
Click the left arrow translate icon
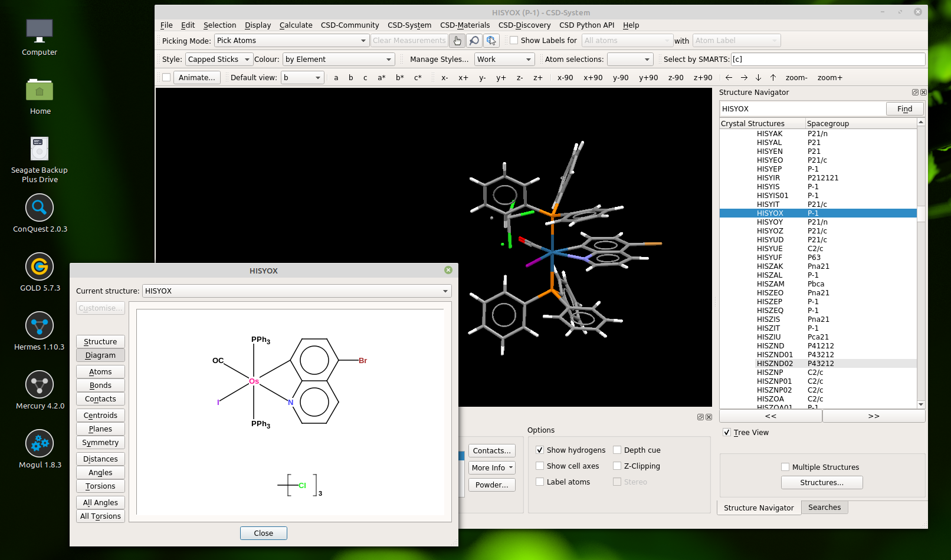[x=729, y=78]
